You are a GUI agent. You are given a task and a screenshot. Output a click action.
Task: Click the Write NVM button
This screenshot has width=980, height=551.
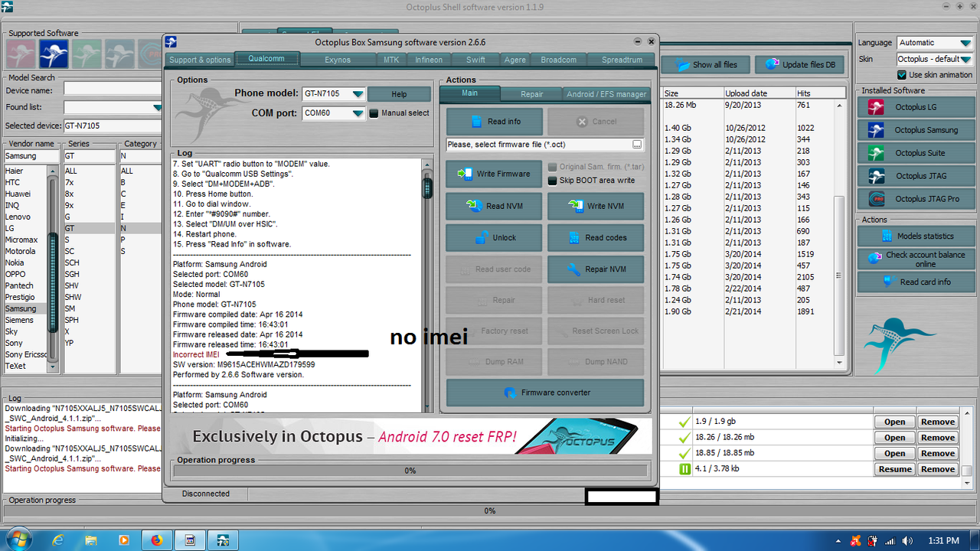596,206
